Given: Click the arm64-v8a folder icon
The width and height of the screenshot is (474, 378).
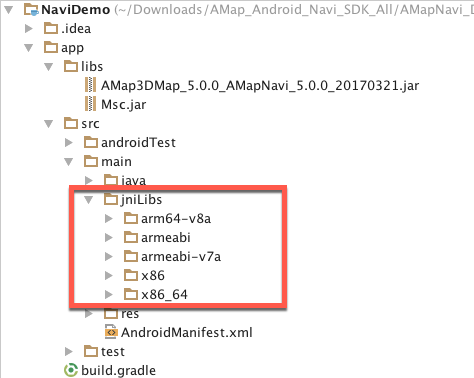Looking at the screenshot, I should (131, 218).
